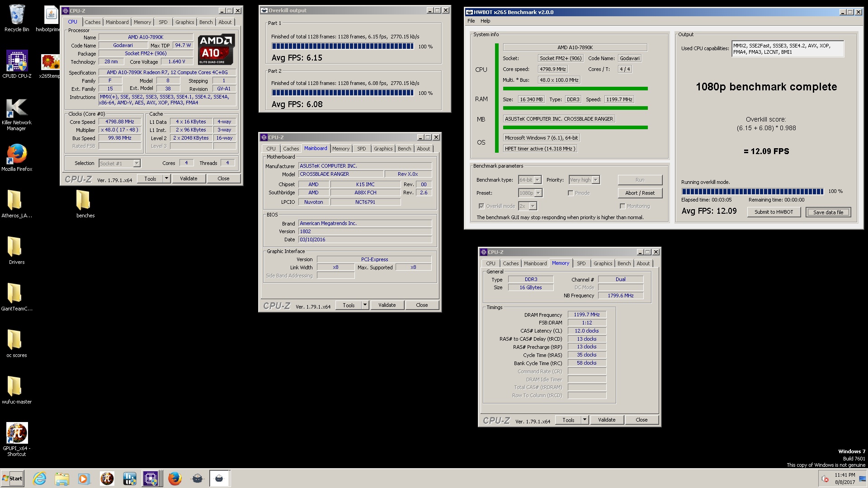Click Submit to HWBOT button

point(774,212)
